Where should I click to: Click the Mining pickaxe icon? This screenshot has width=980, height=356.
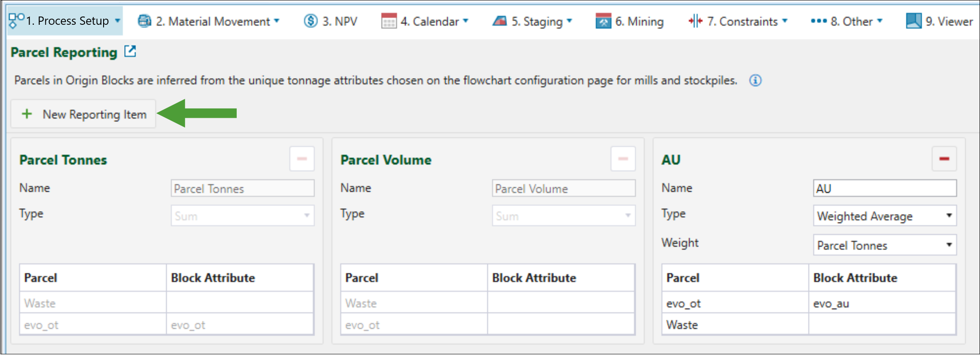click(603, 21)
